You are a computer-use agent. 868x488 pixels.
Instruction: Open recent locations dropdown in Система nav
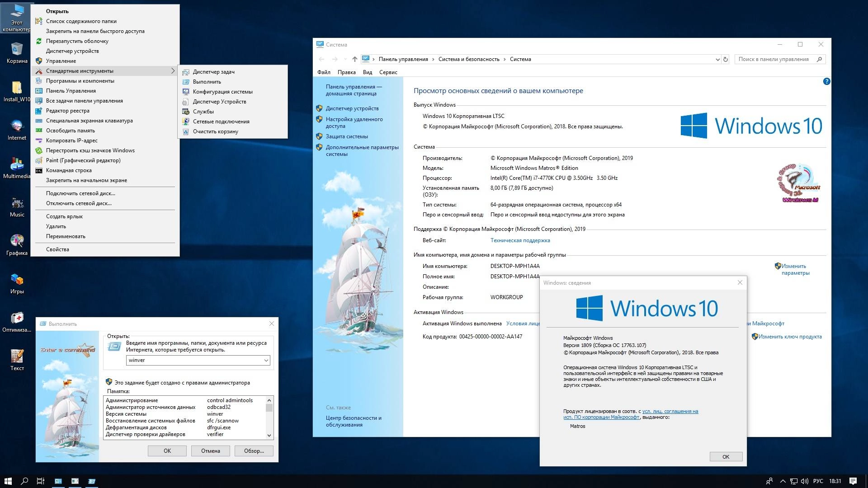coord(345,59)
